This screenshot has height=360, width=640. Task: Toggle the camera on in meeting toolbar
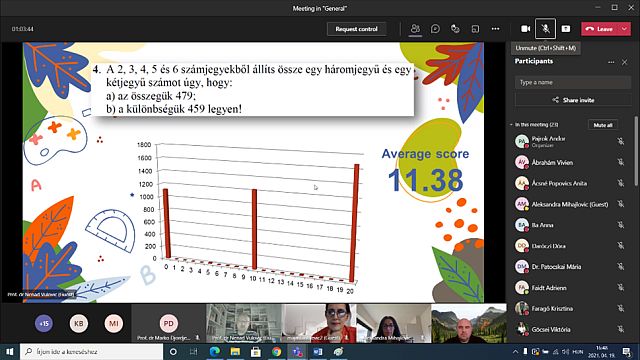coord(525,29)
